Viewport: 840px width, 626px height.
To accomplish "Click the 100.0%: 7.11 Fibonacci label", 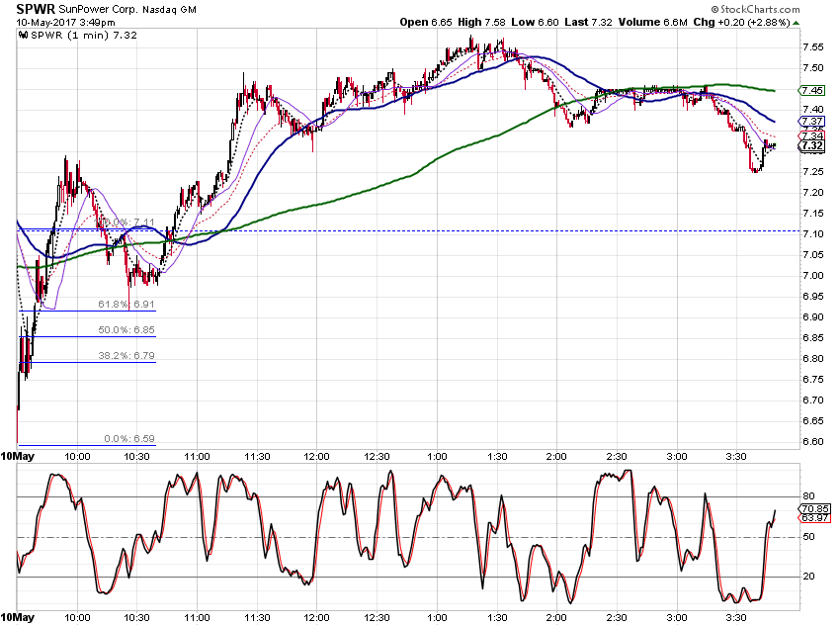I will 125,222.
